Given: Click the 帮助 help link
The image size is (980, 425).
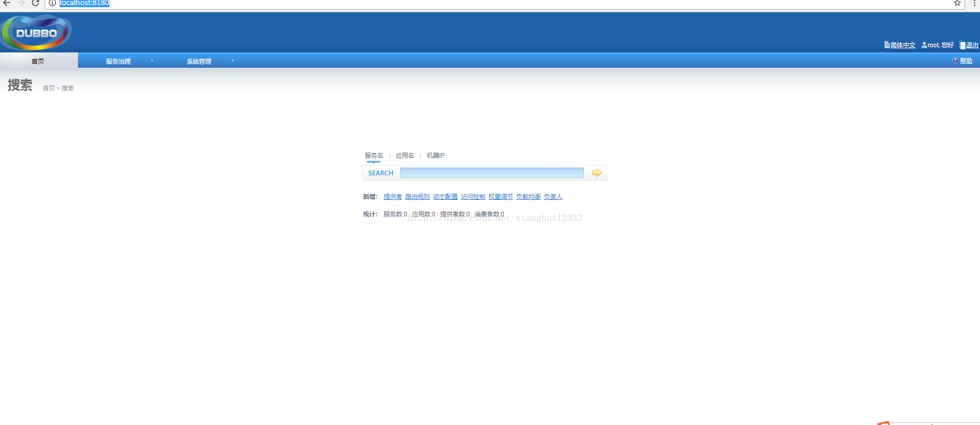Looking at the screenshot, I should click(x=966, y=61).
